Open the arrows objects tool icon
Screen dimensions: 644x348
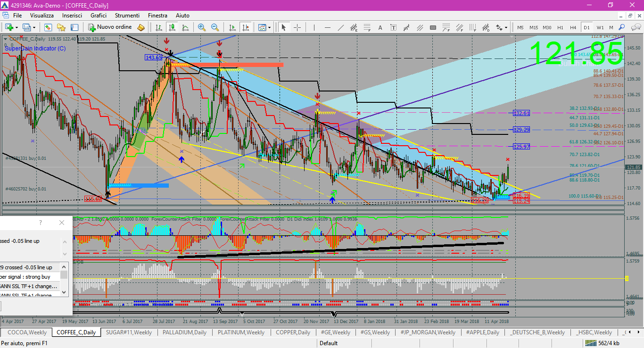[x=499, y=27]
